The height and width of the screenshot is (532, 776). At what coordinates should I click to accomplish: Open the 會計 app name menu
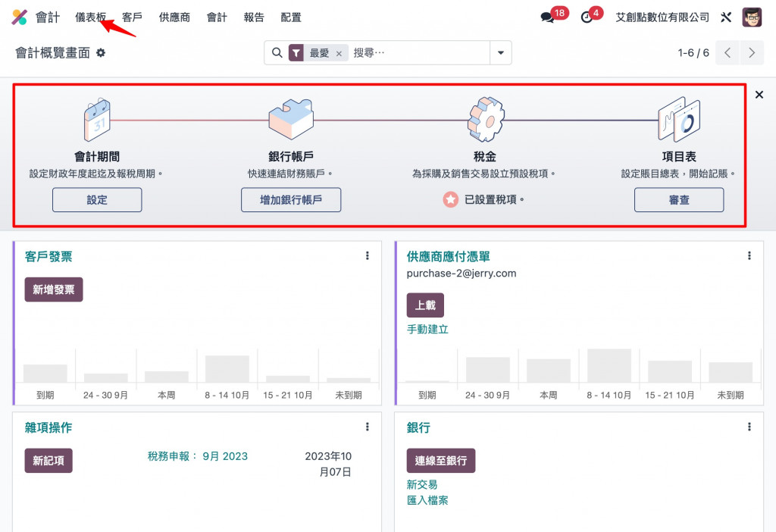pyautogui.click(x=48, y=17)
